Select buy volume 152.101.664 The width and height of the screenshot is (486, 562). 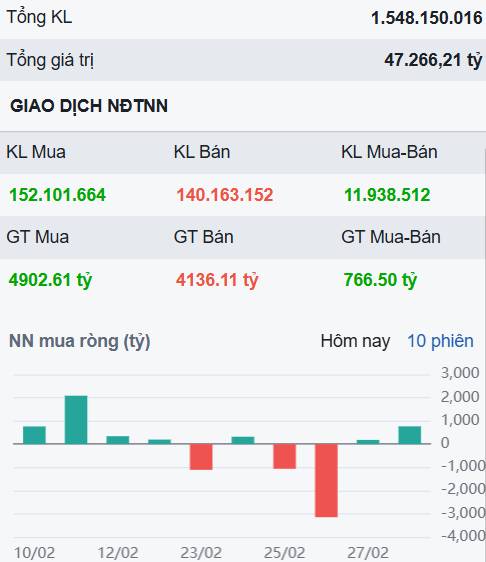(57, 195)
